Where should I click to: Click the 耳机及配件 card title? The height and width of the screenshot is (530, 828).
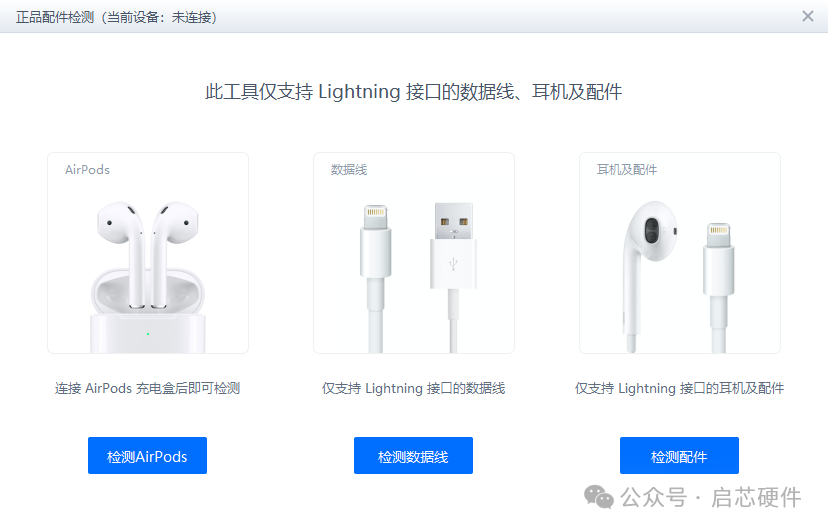click(x=627, y=170)
